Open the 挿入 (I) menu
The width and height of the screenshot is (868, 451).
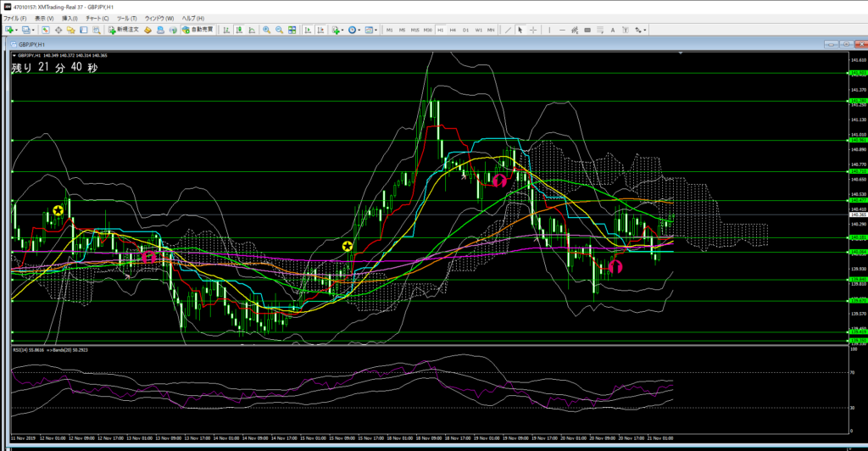click(x=70, y=19)
